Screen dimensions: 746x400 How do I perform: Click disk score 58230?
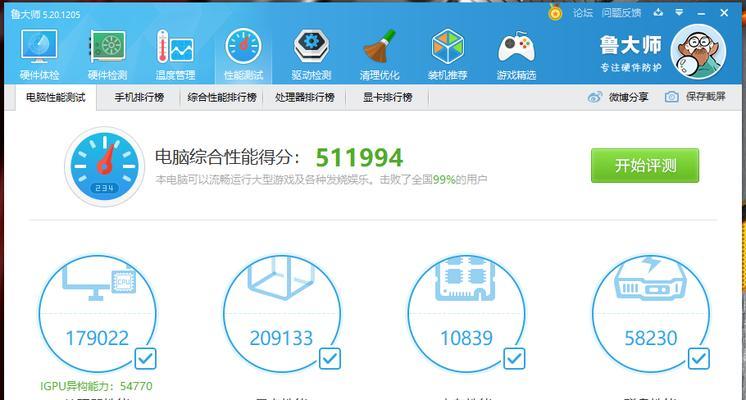coord(651,338)
